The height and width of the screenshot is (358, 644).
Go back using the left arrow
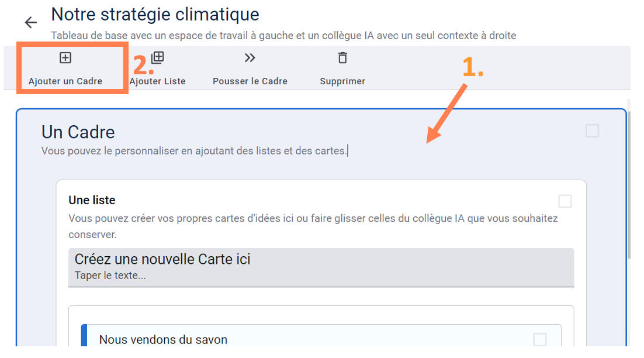point(30,23)
